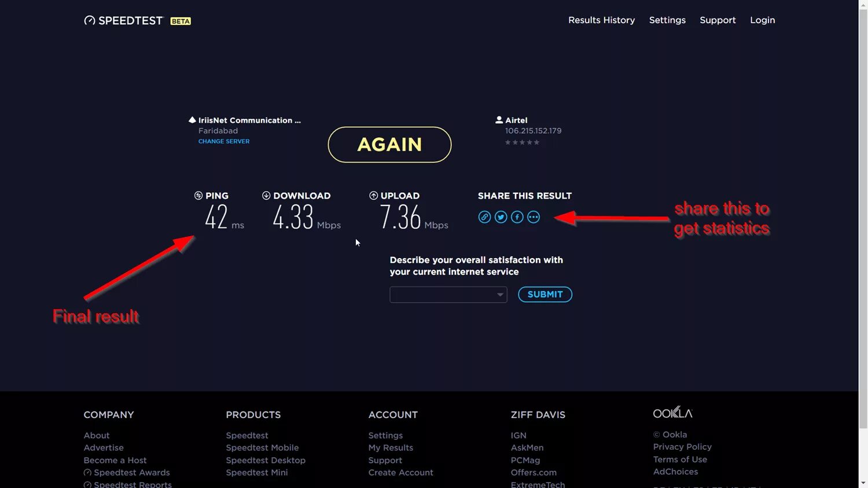Open the Offers.com link

534,472
